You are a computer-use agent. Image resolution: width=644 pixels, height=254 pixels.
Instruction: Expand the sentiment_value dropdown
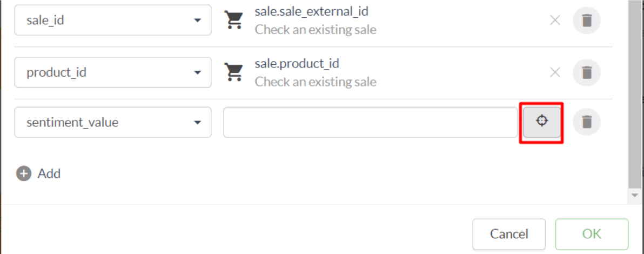[112, 123]
